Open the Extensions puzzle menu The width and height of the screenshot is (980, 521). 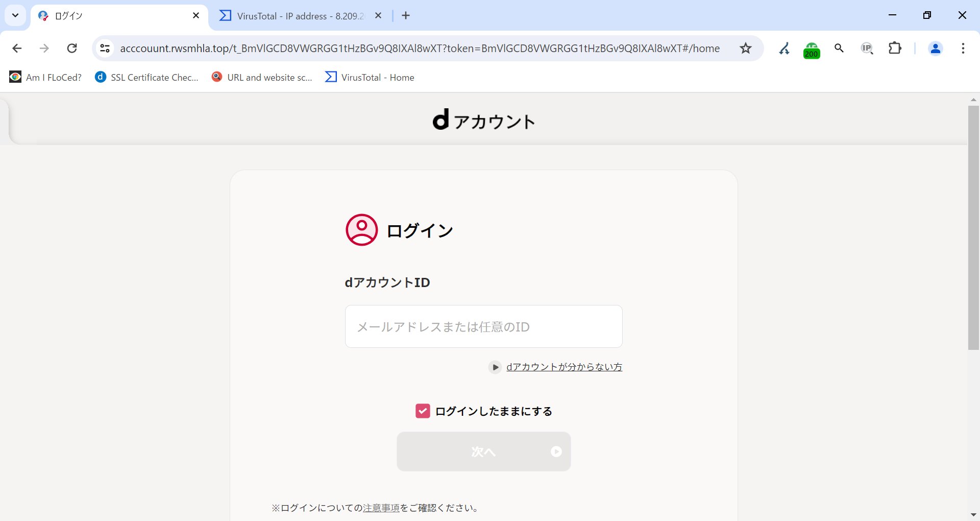[x=895, y=49]
